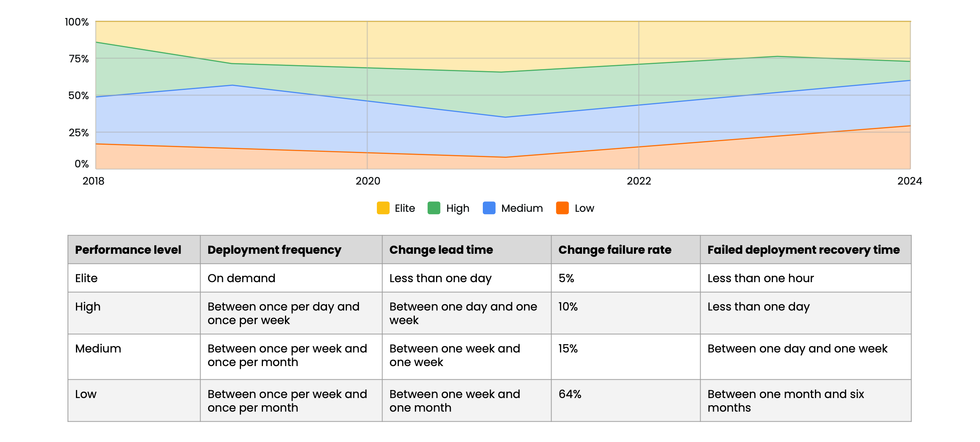Click the Failed deployment recovery time header
This screenshot has width=980, height=442.
click(803, 250)
